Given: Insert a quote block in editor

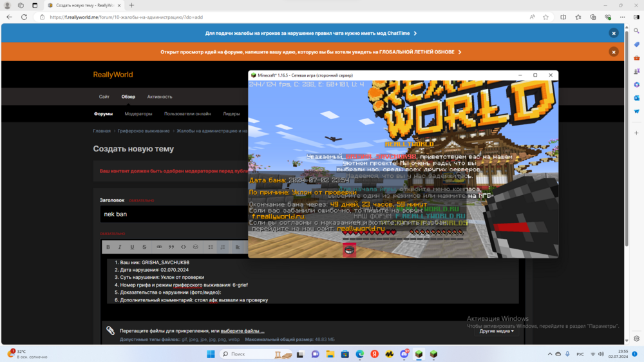Looking at the screenshot, I should (171, 247).
